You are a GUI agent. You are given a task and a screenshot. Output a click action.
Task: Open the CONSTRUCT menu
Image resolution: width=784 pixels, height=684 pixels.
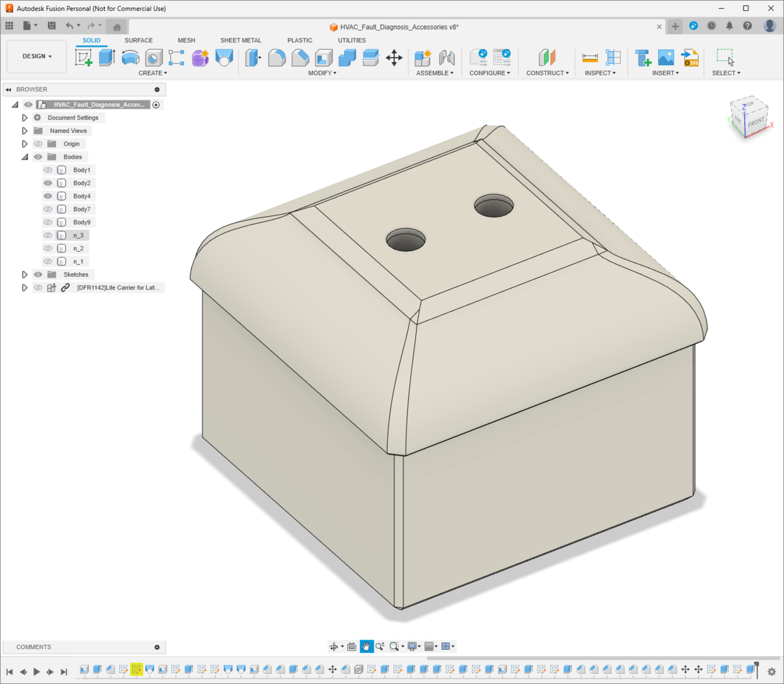[x=547, y=73]
